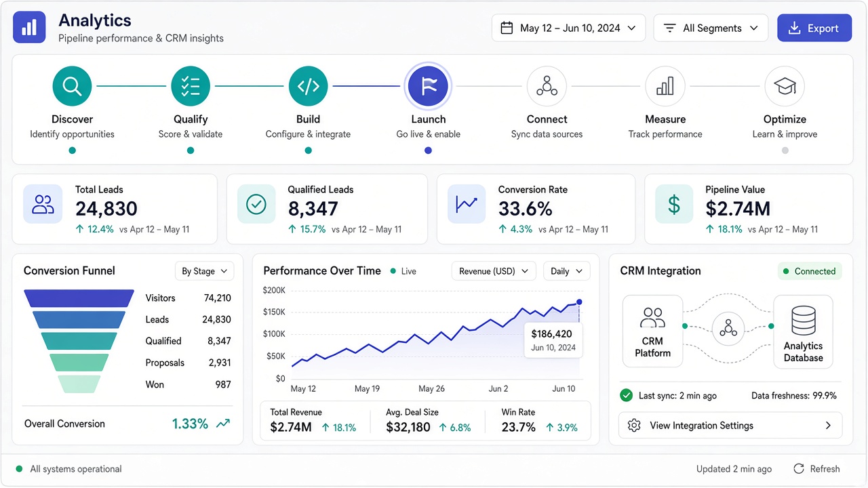Click the Last sync green check icon

coord(627,395)
